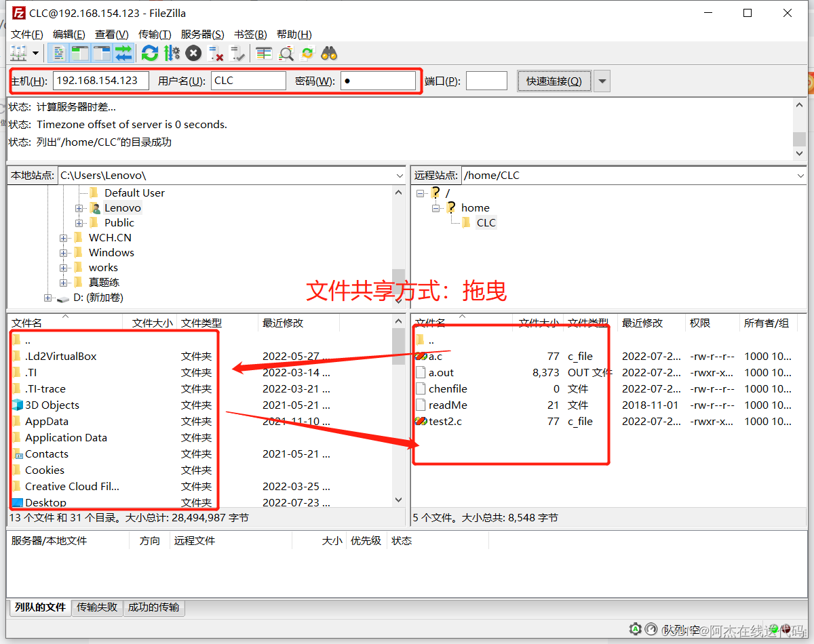The width and height of the screenshot is (814, 644).
Task: Toggle transfer queue display
Action: (x=123, y=53)
